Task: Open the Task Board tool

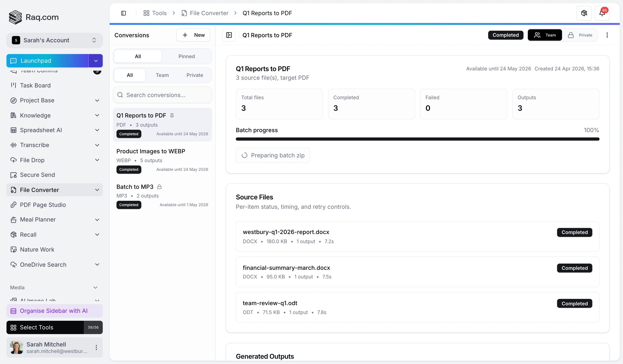Action: (x=35, y=85)
